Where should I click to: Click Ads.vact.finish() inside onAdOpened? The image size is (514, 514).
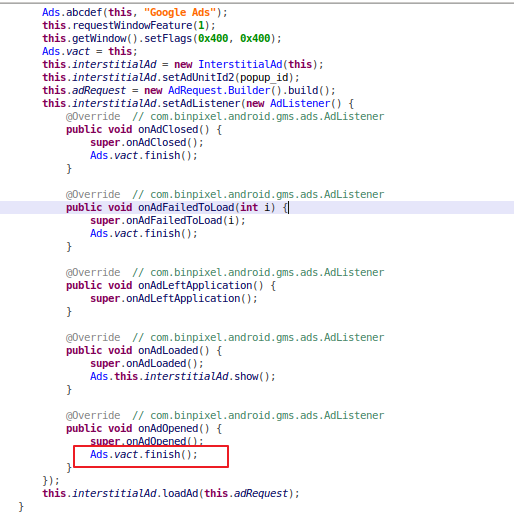click(144, 454)
